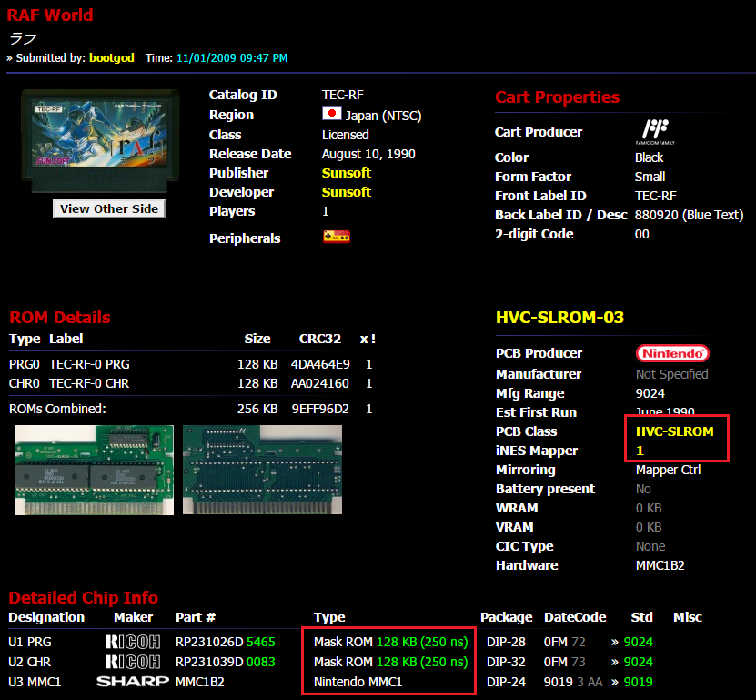Click the Cart Properties heading
Screen dimensions: 756x700
coord(558,97)
